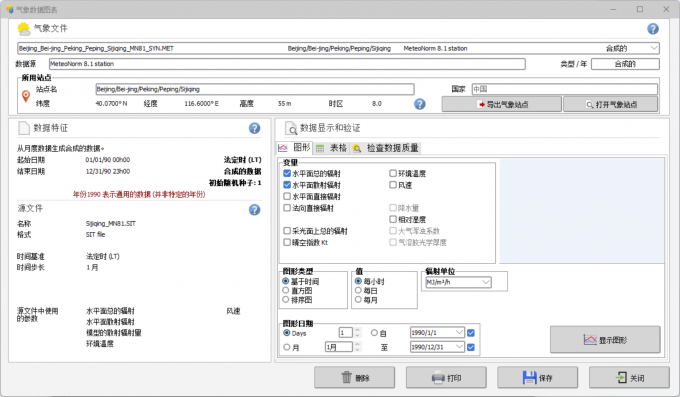Screen dimensions: 680x397
Task: Switch to the 表格 tab
Action: tap(331, 148)
